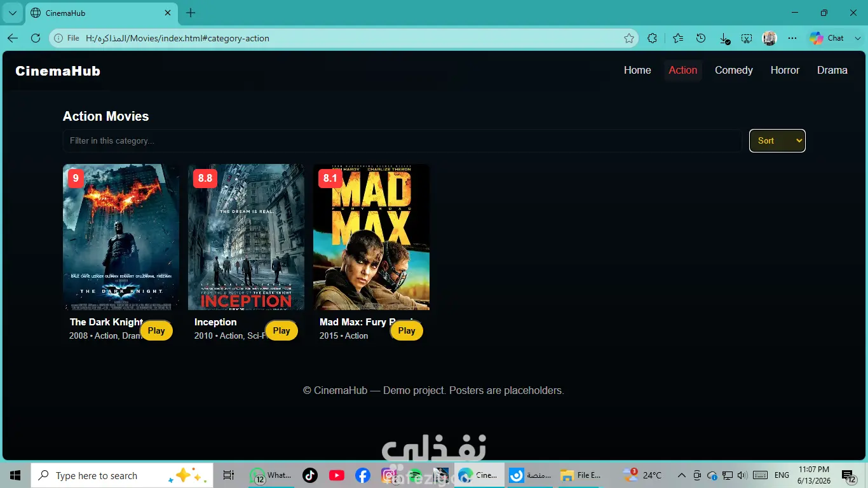
Task: Minimize the browser window
Action: tap(795, 13)
